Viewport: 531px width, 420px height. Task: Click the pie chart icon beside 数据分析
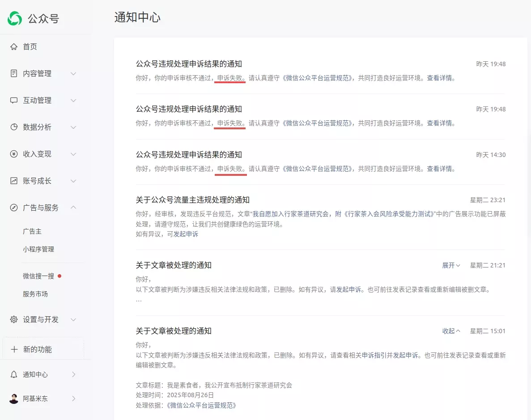click(14, 127)
